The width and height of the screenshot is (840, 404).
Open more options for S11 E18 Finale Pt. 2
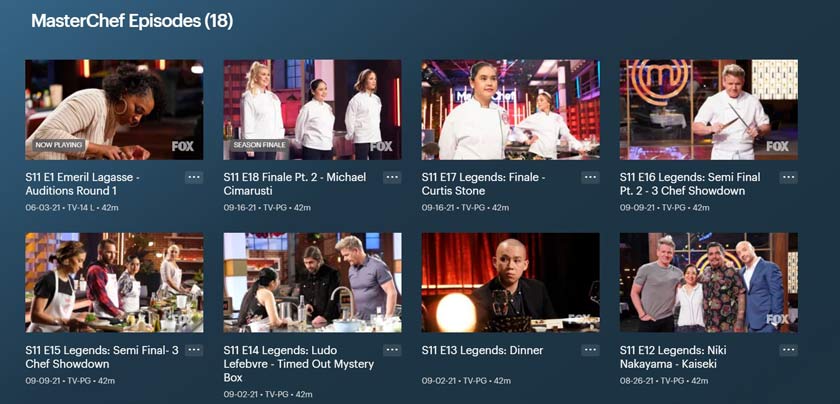pos(392,177)
